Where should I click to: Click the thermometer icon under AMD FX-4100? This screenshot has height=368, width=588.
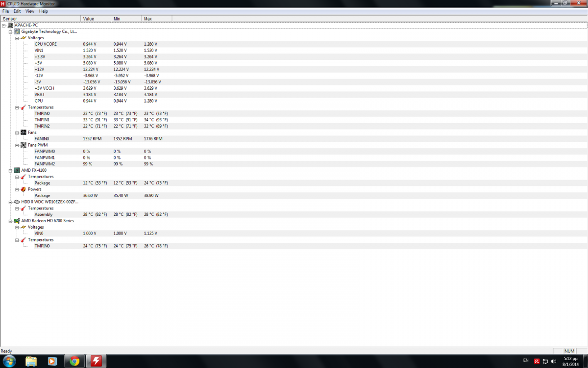23,177
